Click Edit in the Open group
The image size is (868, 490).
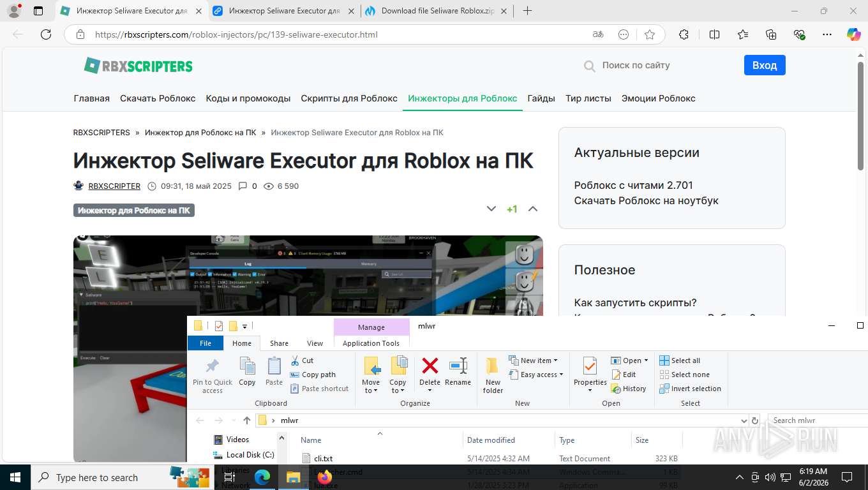click(624, 375)
